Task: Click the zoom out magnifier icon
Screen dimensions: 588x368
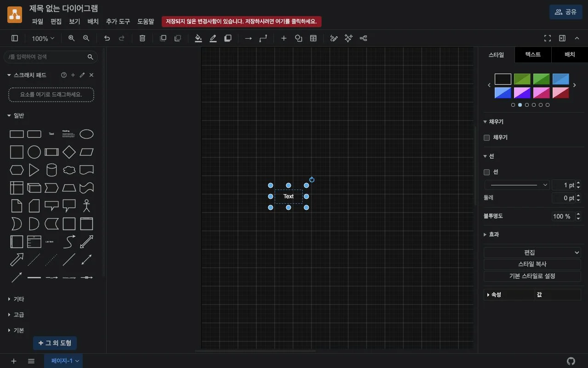Action: (86, 39)
